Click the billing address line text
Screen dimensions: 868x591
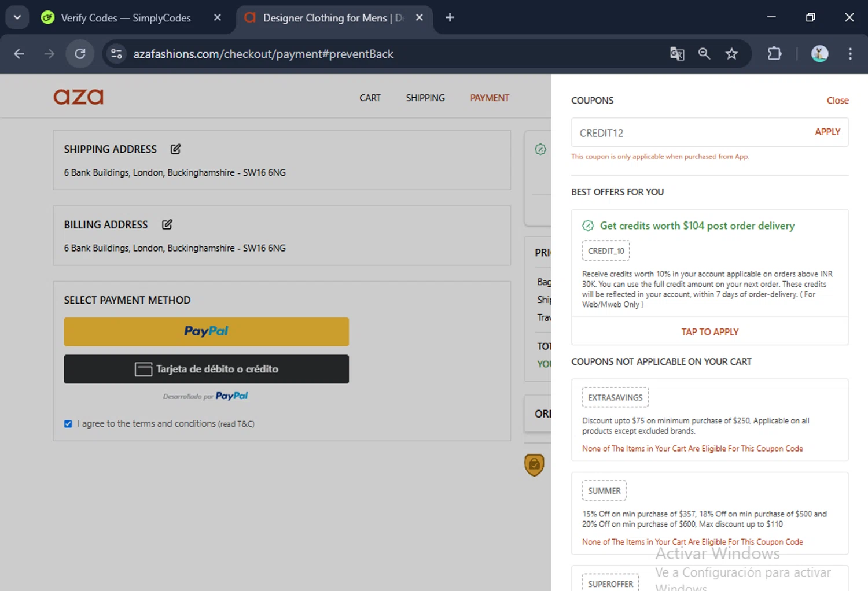[x=175, y=248]
